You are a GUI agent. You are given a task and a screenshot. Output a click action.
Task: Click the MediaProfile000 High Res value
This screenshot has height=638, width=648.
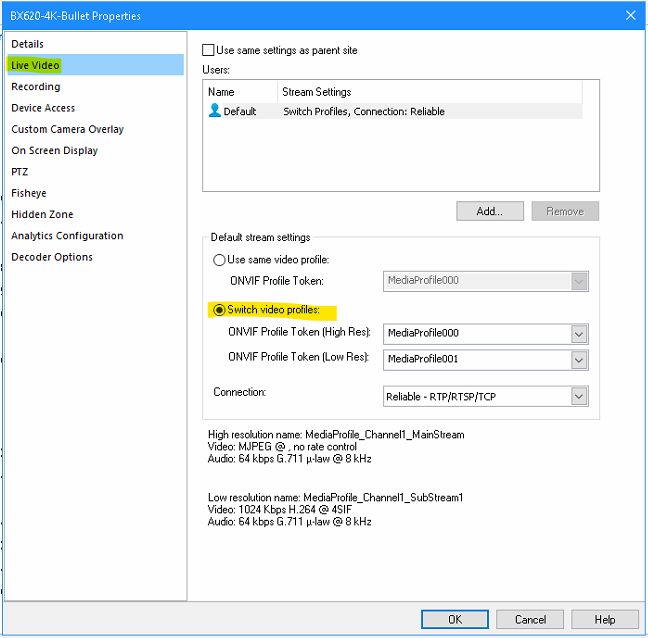click(423, 333)
